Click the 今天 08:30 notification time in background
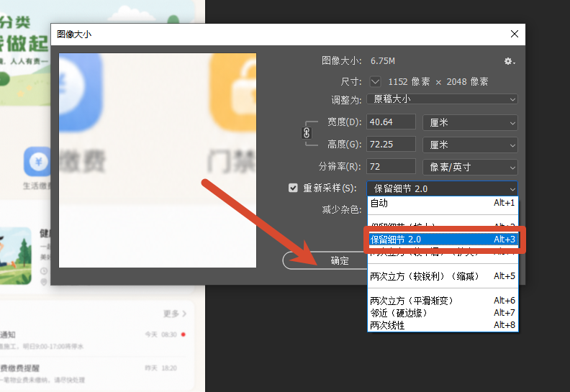Screen dimensions: 570x392 tap(160, 334)
